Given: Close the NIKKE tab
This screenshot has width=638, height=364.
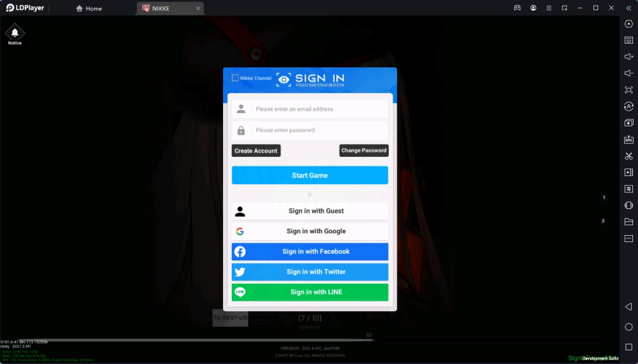Looking at the screenshot, I should pos(198,8).
